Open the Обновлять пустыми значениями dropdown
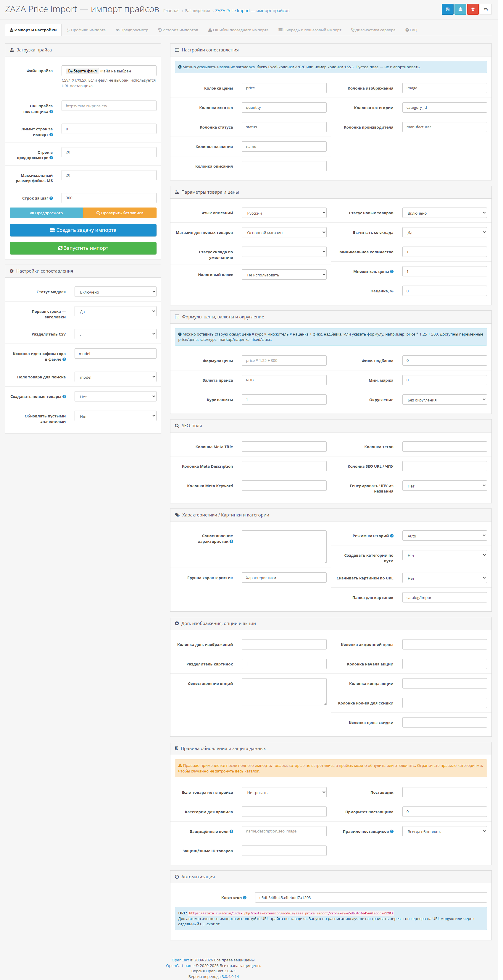This screenshot has width=503, height=980. click(115, 416)
